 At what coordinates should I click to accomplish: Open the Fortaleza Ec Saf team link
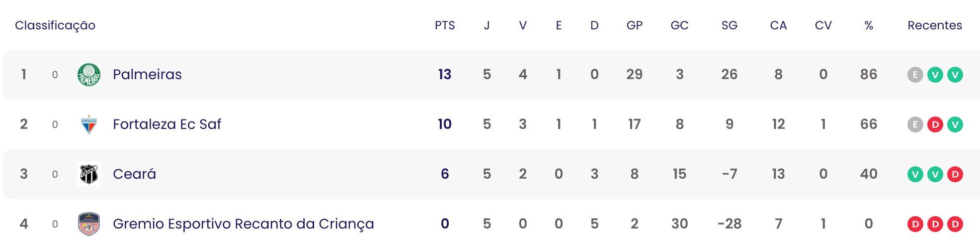167,124
